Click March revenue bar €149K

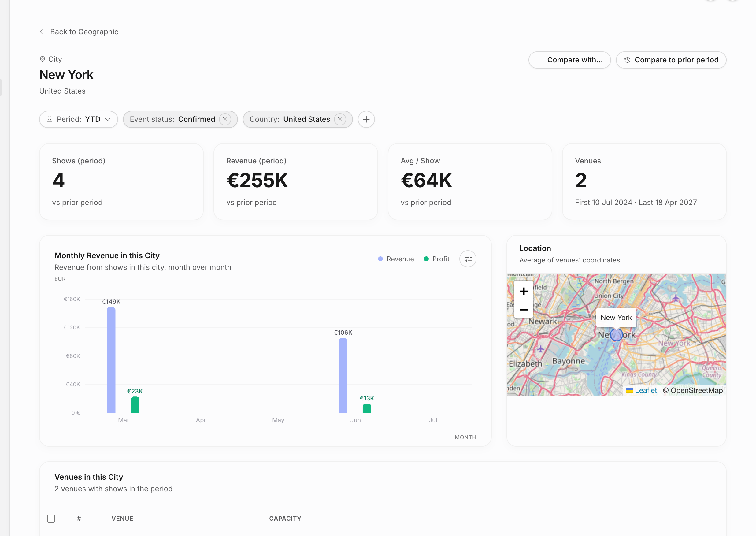click(111, 360)
